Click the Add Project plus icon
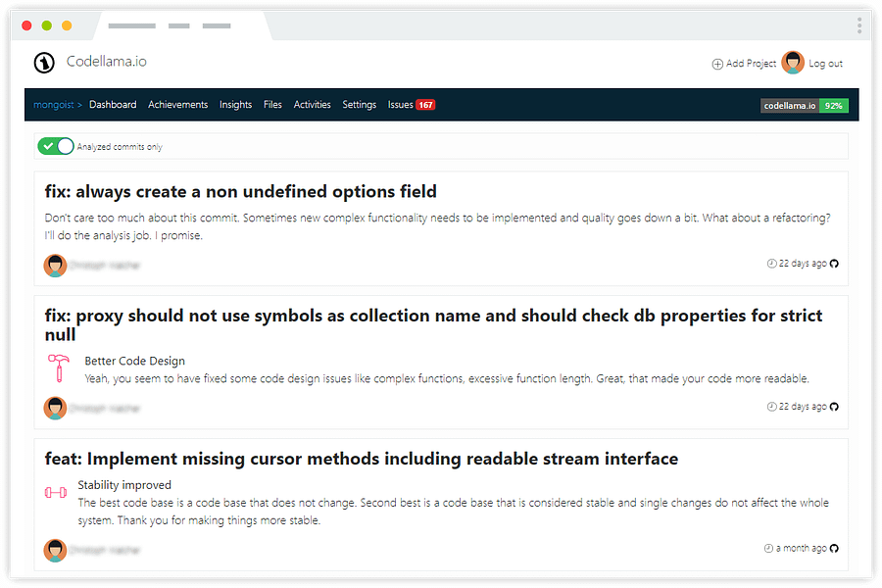 tap(717, 64)
